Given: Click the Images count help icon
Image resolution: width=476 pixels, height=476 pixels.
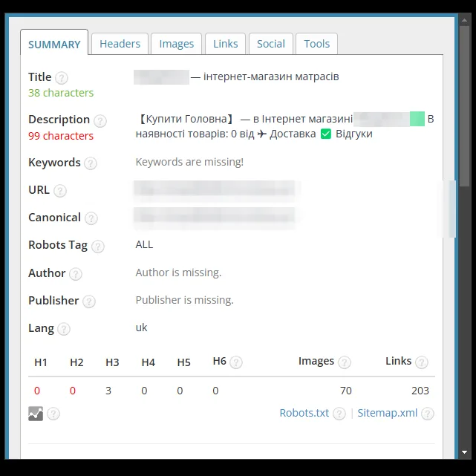Looking at the screenshot, I should coord(345,362).
